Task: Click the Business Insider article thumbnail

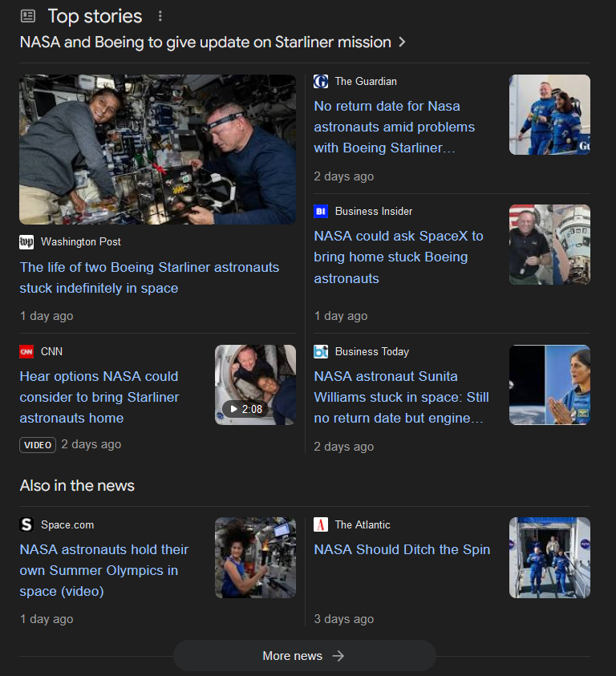Action: (549, 245)
